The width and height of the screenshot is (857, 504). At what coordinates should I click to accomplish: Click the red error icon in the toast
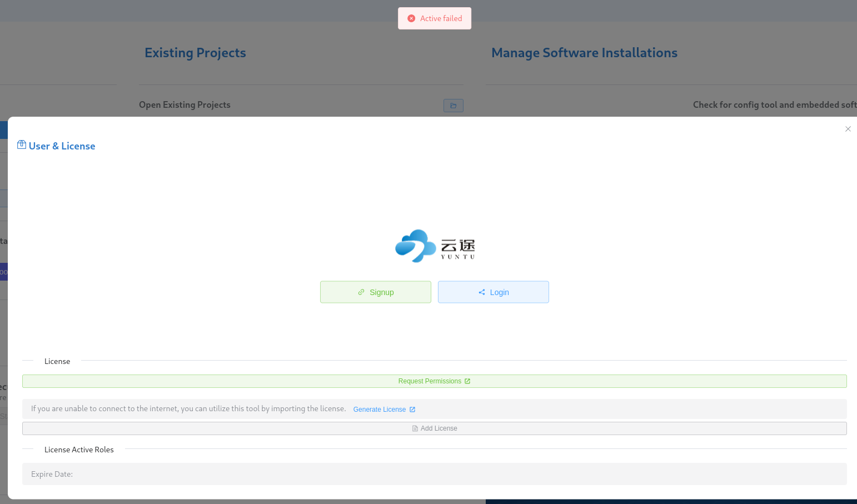tap(411, 18)
